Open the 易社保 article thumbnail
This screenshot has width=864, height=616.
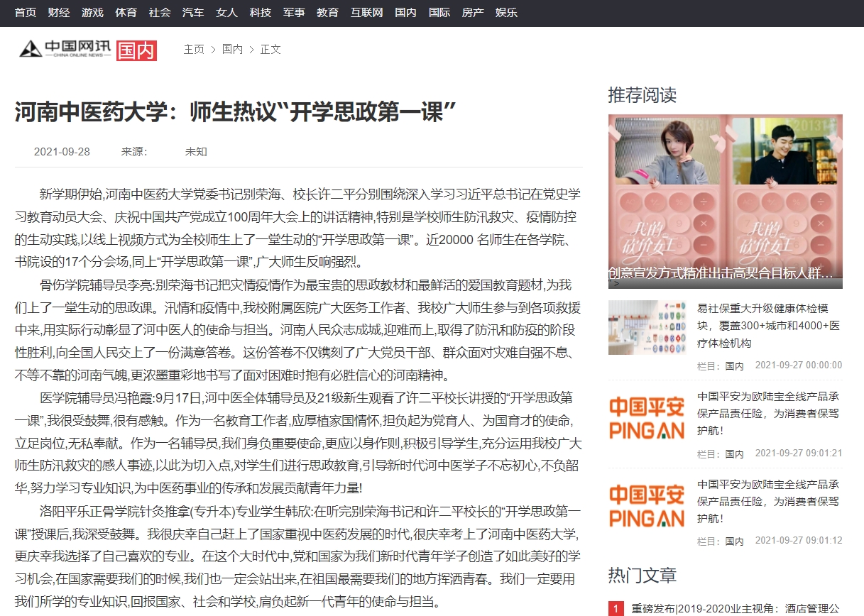(647, 328)
